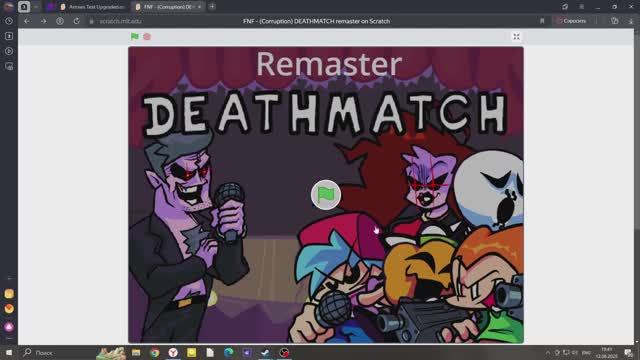The height and width of the screenshot is (360, 640).
Task: Open downloads icon at address bar end
Action: 631,21
